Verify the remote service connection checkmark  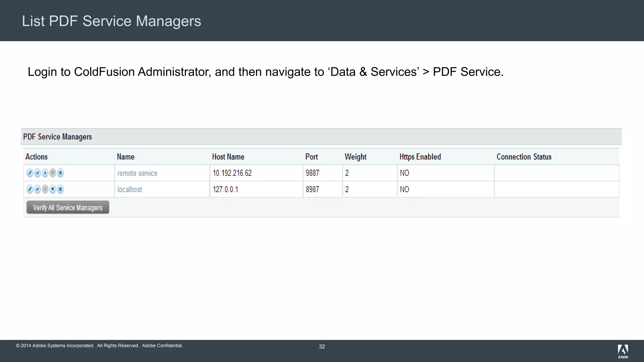[37, 173]
